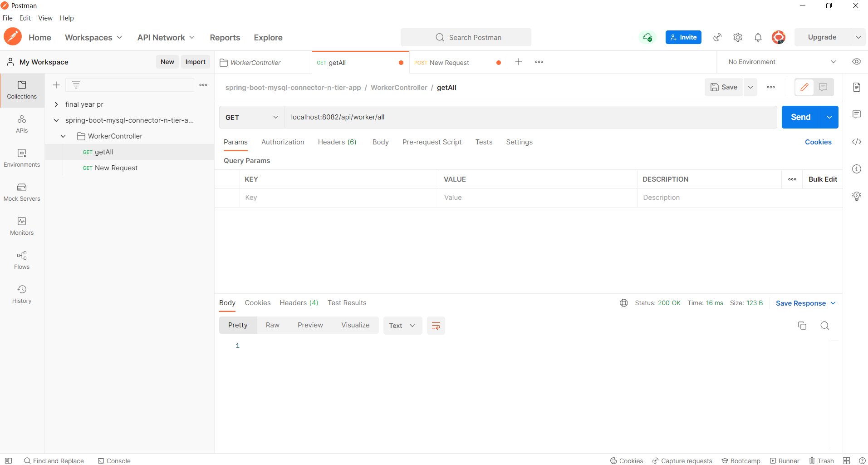Screen dimensions: 868x465
Task: Search within the response body
Action: 825,326
